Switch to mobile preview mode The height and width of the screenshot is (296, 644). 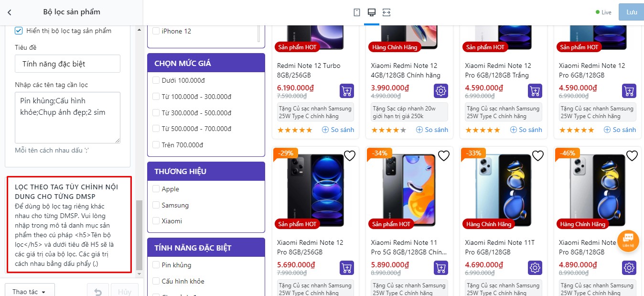click(x=356, y=12)
